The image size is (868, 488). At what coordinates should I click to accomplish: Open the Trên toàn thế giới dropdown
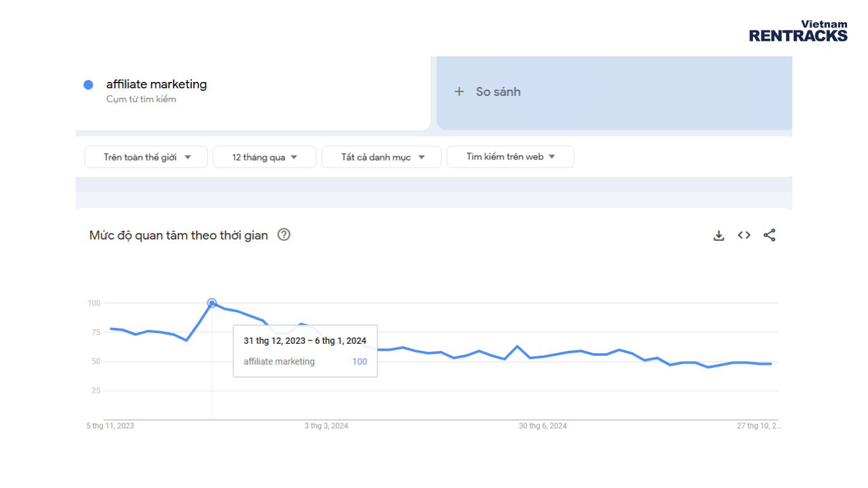coord(146,157)
